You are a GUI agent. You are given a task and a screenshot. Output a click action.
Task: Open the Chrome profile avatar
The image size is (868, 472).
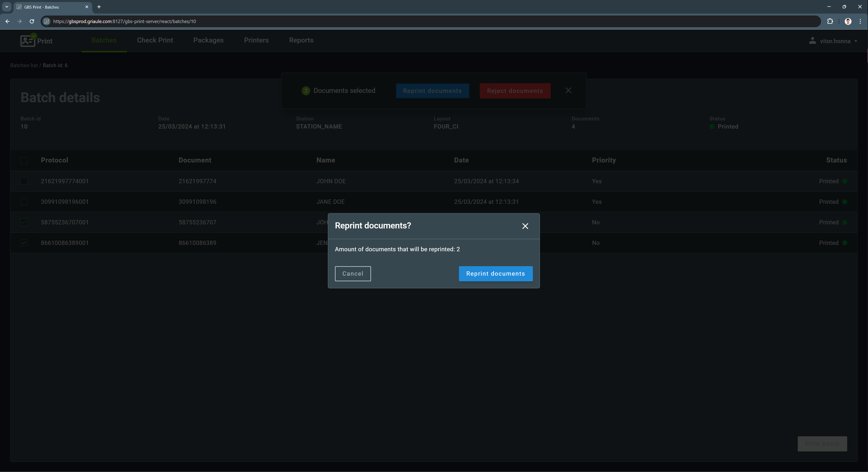pos(848,21)
